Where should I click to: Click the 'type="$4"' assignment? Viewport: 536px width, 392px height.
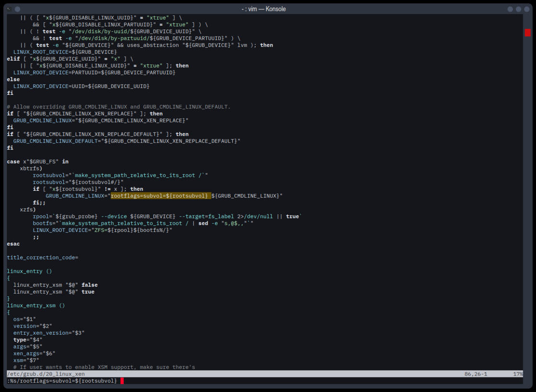[28, 340]
